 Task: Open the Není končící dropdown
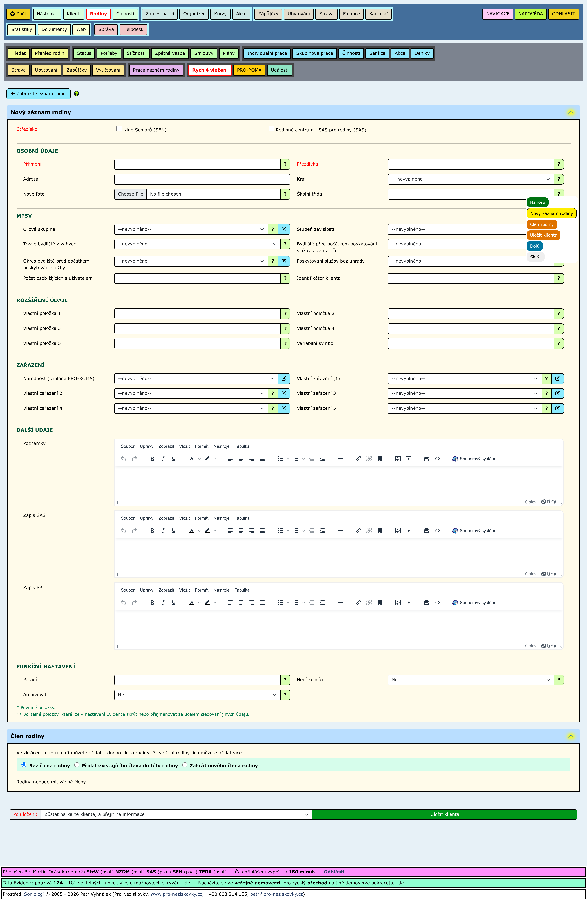[471, 680]
